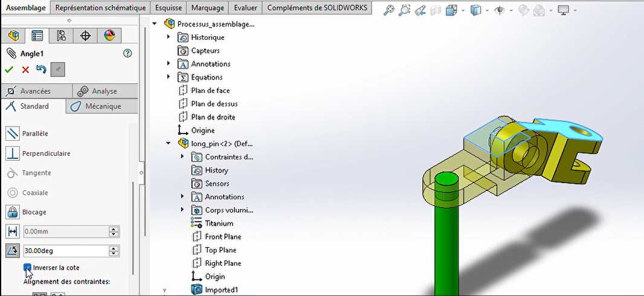Undo the last mate action arrow
644x296 pixels.
(41, 69)
